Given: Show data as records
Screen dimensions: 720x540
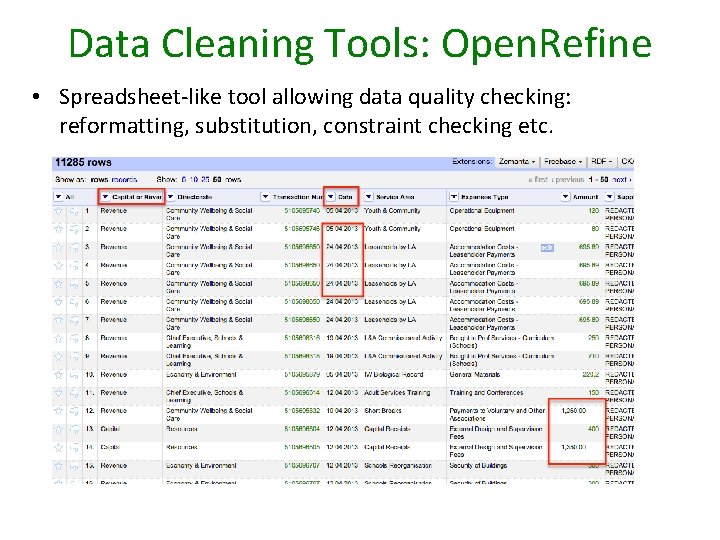Looking at the screenshot, I should pyautogui.click(x=124, y=180).
